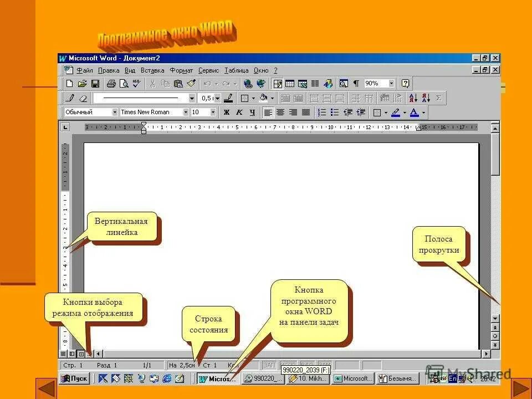
Task: Expand the font color A dropdown arrow
Action: (x=423, y=112)
